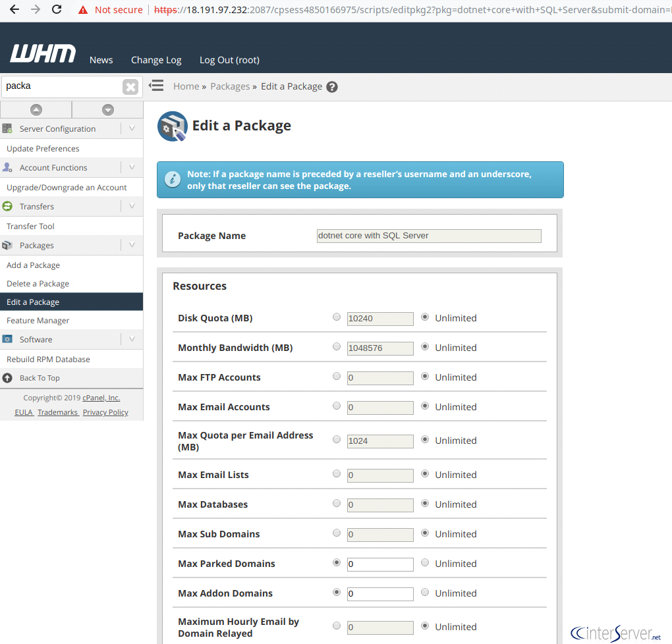
Task: Open the Change Log menu item
Action: click(x=156, y=60)
